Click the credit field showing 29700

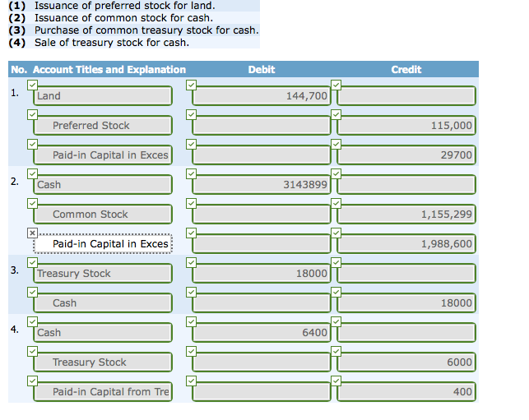coord(406,155)
